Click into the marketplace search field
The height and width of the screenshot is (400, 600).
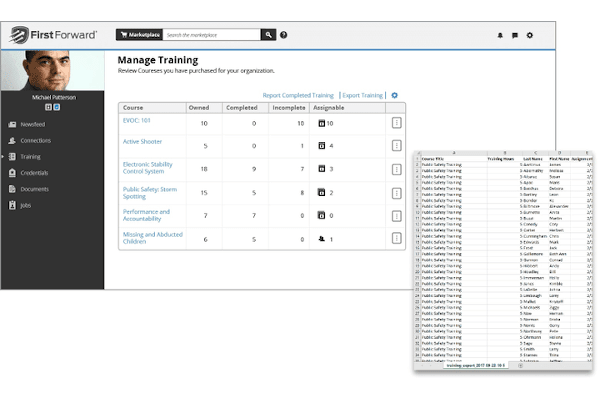coord(210,34)
